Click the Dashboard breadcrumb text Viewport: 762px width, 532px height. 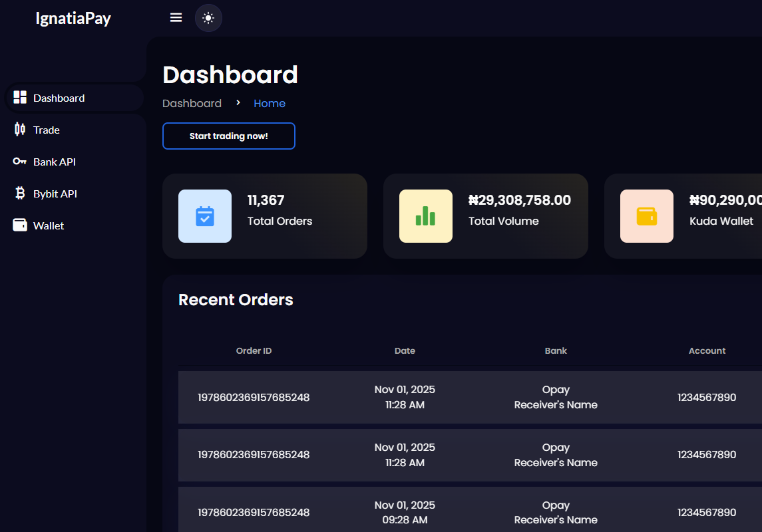[x=192, y=103]
